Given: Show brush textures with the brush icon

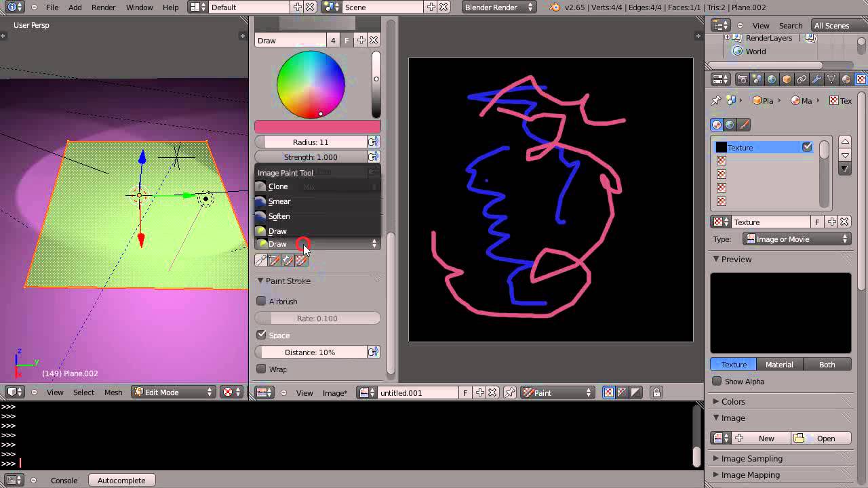Looking at the screenshot, I should pos(744,125).
